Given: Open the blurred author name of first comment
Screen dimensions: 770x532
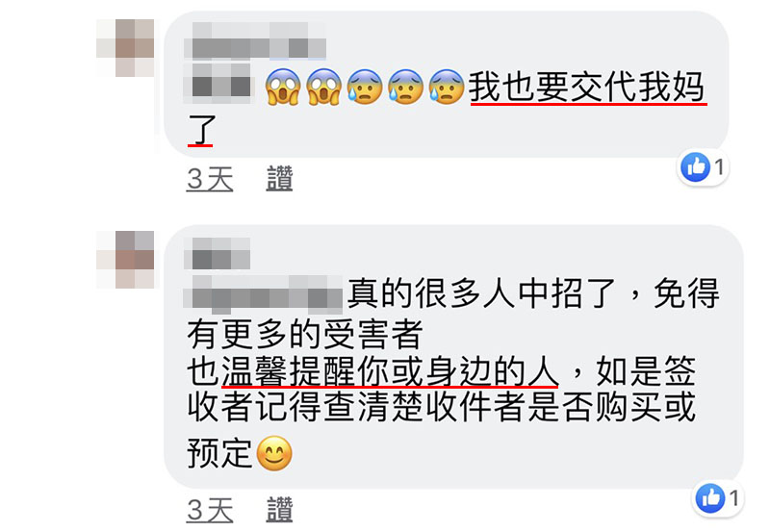Looking at the screenshot, I should 255,41.
